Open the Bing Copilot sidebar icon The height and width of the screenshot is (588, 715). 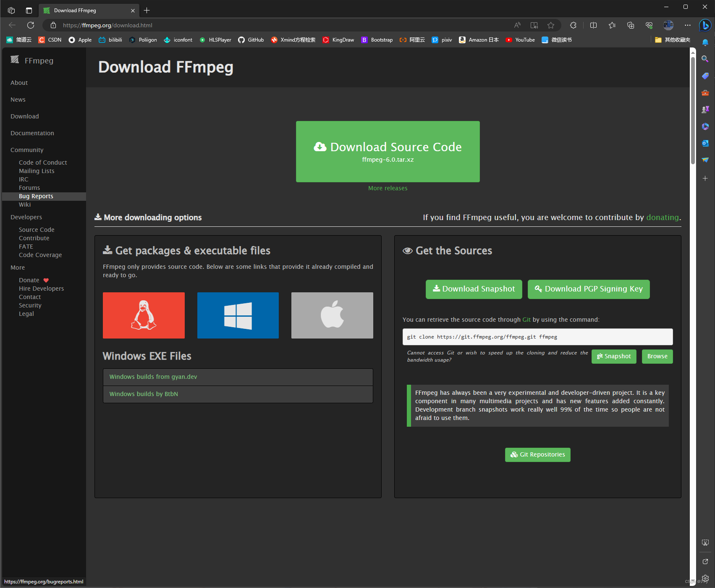pyautogui.click(x=705, y=25)
